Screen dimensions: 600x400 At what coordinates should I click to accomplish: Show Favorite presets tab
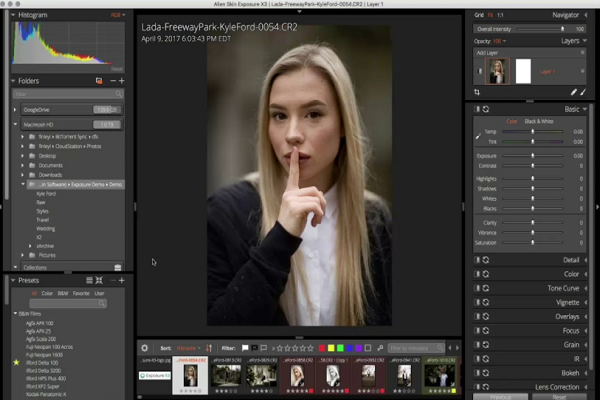pos(81,293)
